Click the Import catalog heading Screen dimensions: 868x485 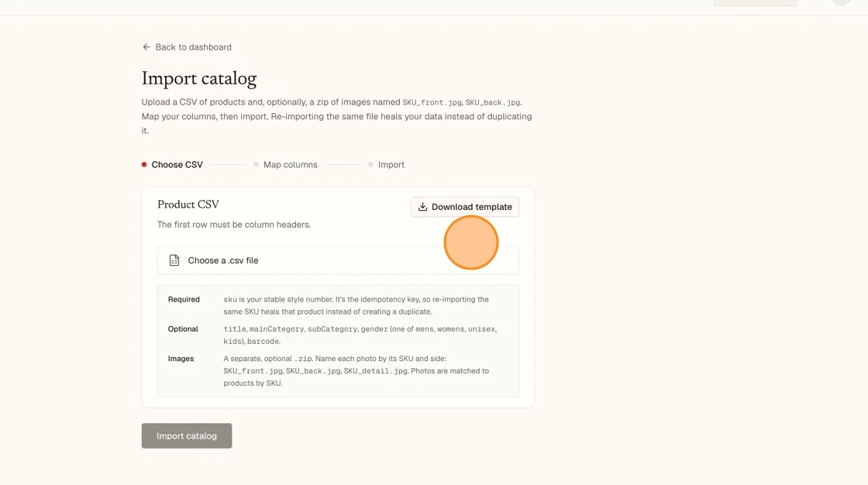click(x=199, y=78)
